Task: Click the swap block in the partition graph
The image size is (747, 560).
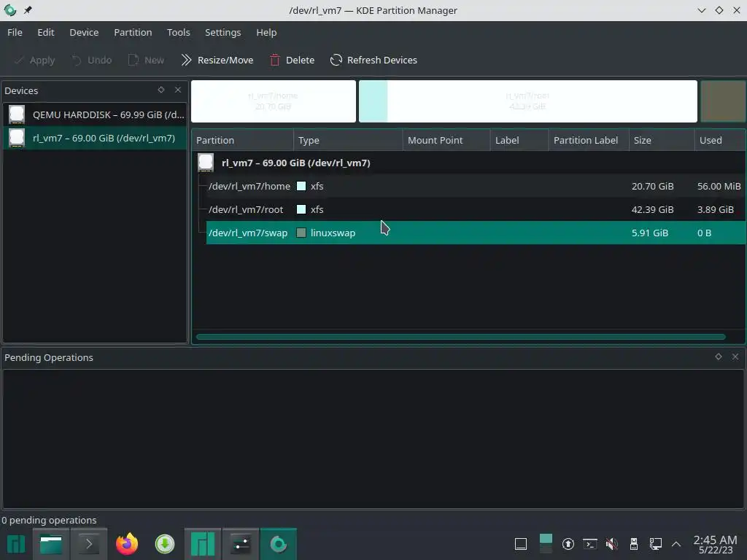Action: [723, 101]
